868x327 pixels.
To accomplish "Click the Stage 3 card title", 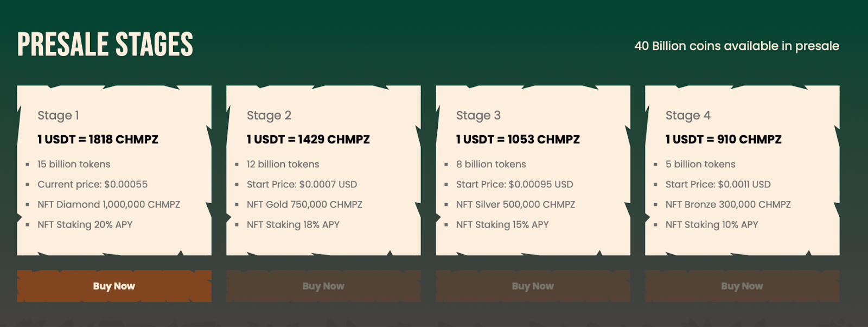I will tap(478, 115).
